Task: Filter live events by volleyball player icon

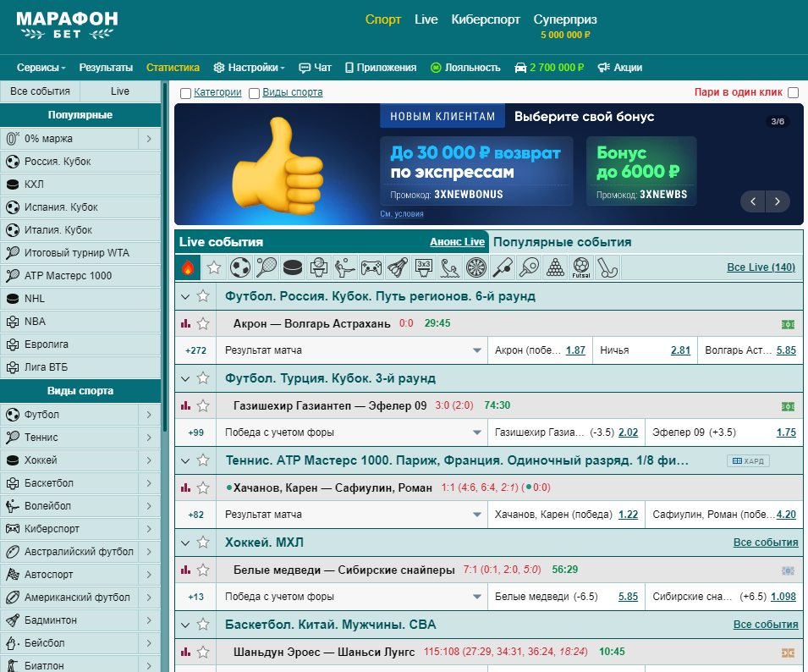Action: click(x=345, y=267)
